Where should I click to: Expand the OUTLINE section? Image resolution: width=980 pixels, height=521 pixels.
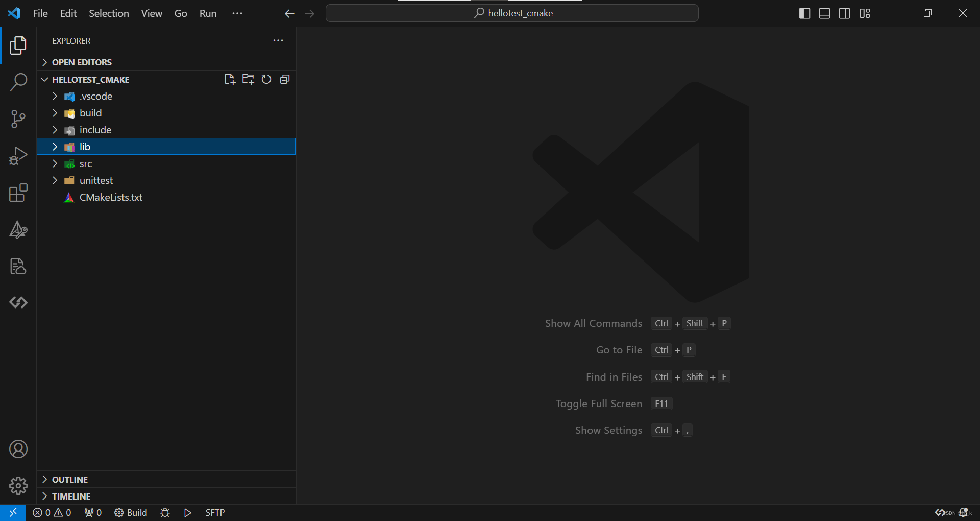pos(166,479)
